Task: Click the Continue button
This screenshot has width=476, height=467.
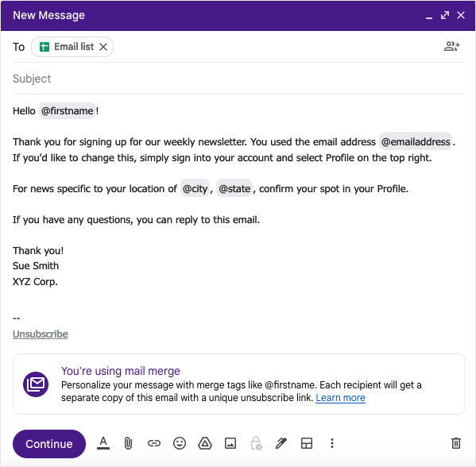Action: (x=49, y=444)
